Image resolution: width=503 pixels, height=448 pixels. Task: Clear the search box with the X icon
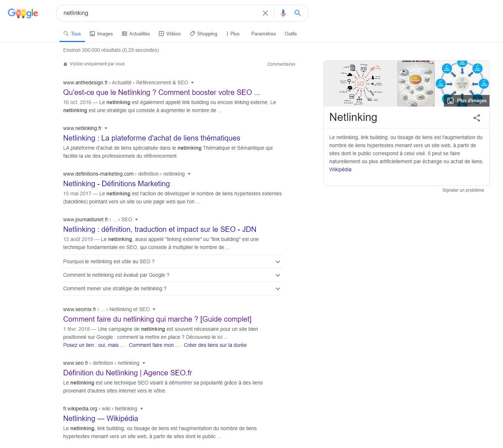(x=265, y=13)
